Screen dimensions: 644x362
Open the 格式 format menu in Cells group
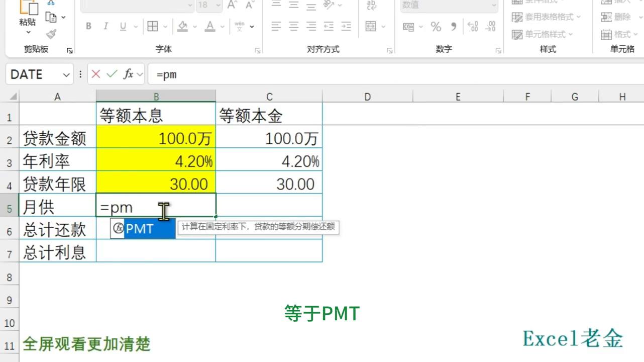[622, 35]
